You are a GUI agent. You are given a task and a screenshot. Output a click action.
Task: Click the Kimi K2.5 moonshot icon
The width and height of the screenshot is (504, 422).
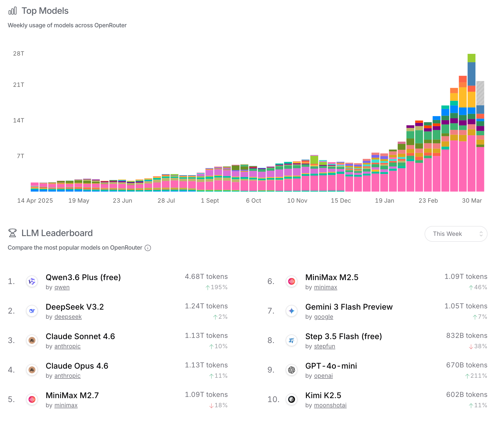coord(292,399)
